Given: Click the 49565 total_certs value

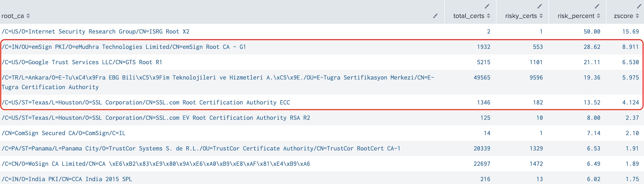Looking at the screenshot, I should (482, 77).
